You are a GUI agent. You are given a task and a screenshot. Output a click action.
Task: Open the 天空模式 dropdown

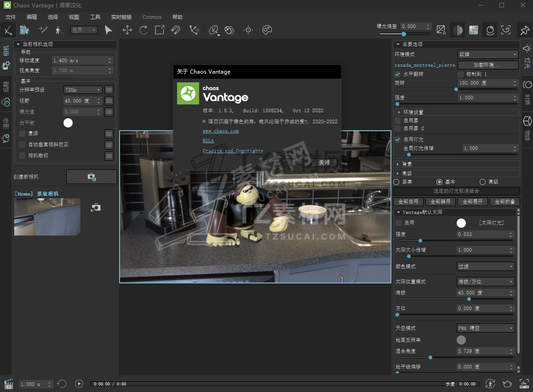(x=486, y=328)
